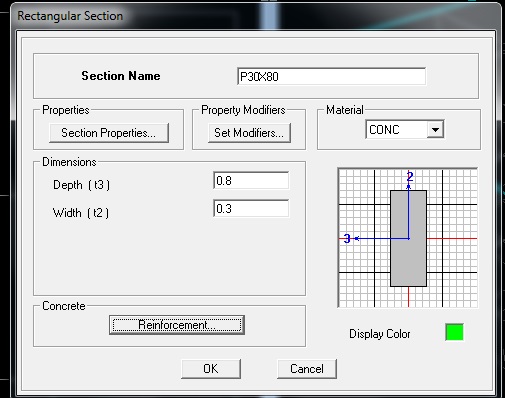
Task: Click the Width (t2) value field
Action: (251, 208)
